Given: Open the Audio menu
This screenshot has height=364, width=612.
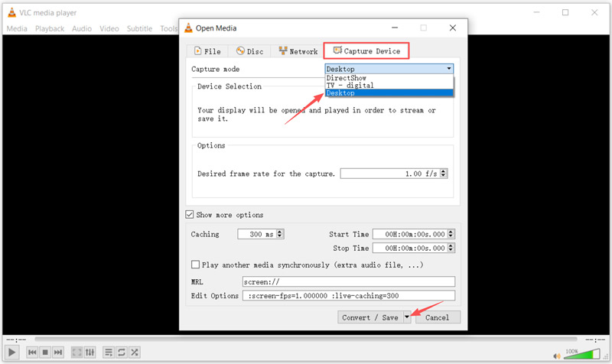Looking at the screenshot, I should (x=82, y=28).
